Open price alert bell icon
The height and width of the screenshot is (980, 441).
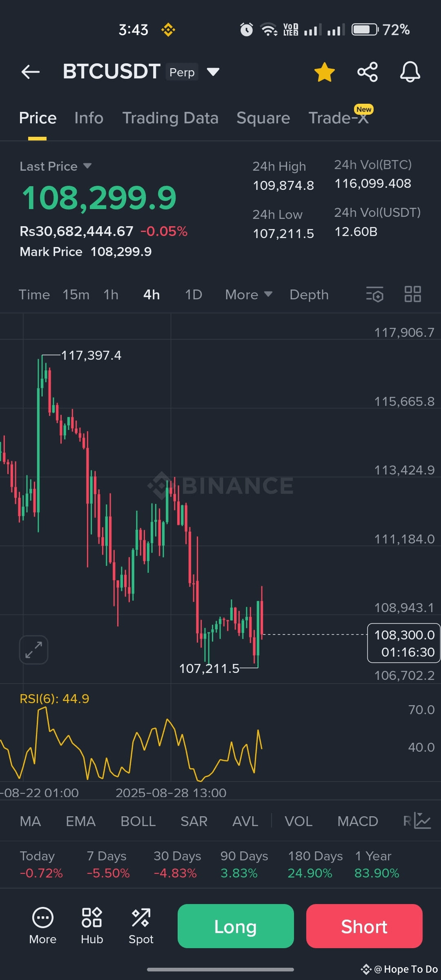[410, 72]
